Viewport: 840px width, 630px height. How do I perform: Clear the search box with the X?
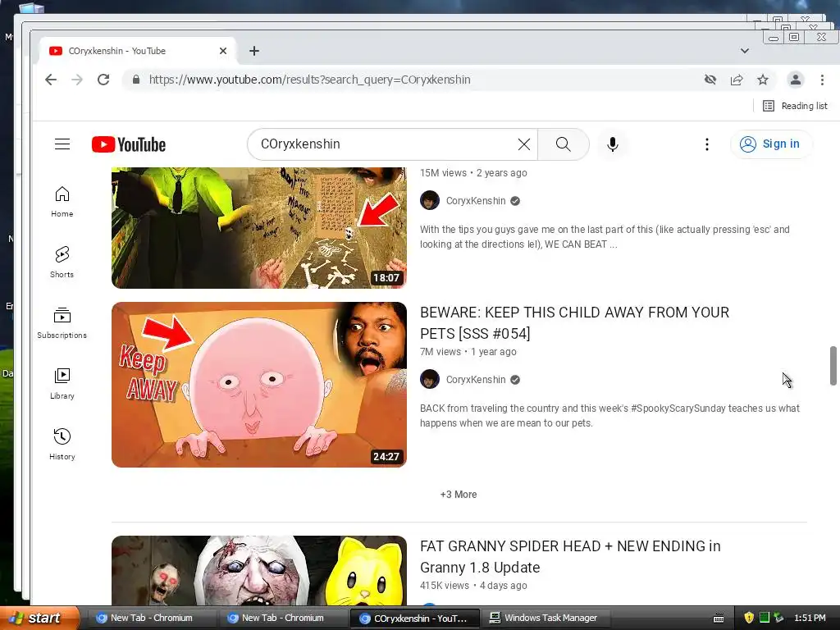[x=524, y=144]
